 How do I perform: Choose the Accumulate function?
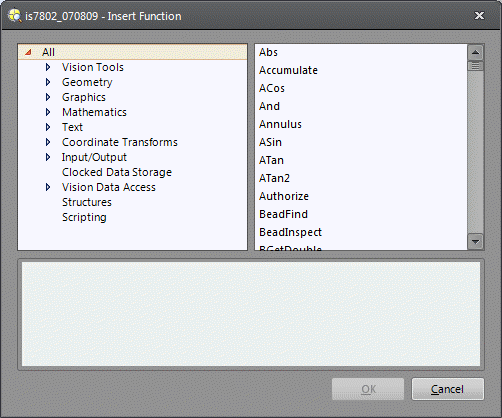[x=288, y=70]
